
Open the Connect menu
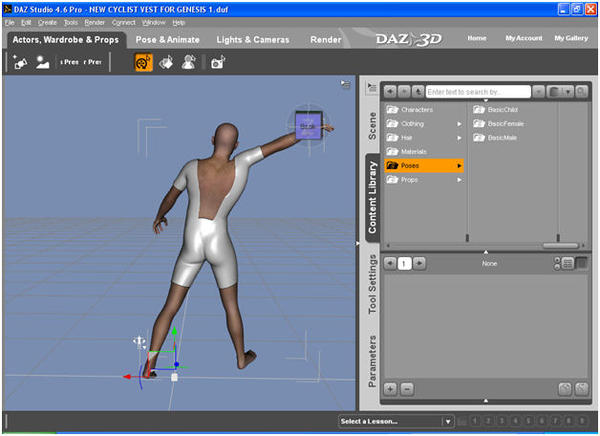[x=124, y=23]
